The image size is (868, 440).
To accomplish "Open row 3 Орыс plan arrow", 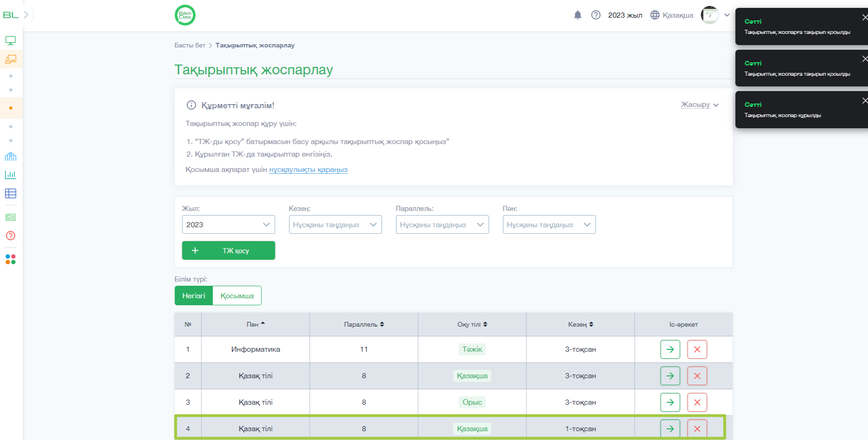I will click(670, 402).
